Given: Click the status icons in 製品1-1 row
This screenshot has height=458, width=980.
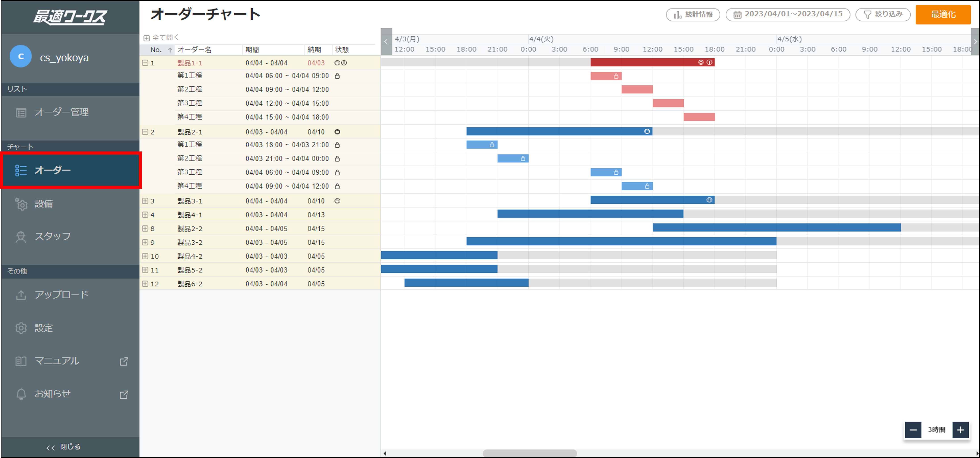Looking at the screenshot, I should [341, 63].
